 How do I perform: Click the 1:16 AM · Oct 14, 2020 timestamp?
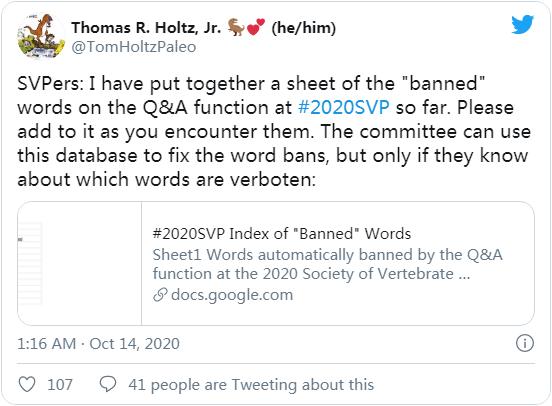tap(99, 344)
